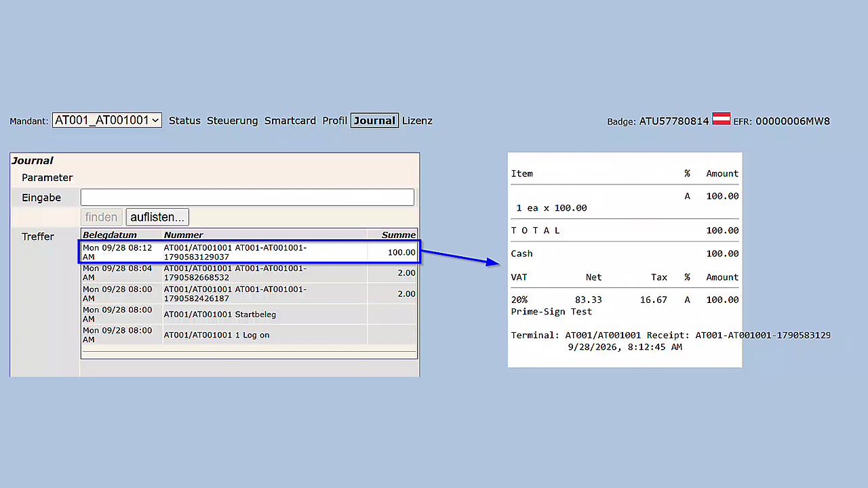Open the Lizenz menu item
This screenshot has height=488, width=868.
pyautogui.click(x=417, y=121)
